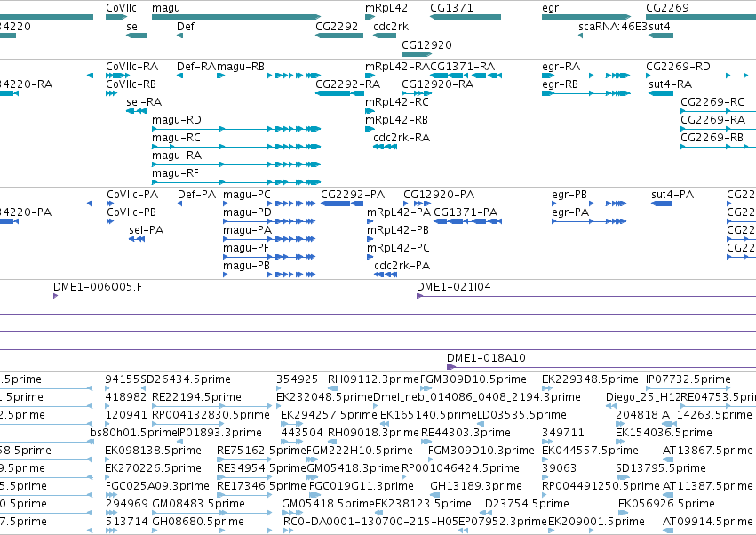This screenshot has height=535, width=756.
Task: Click the Dmel_neb_014086_0408_2194.3prime label
Action: pos(477,397)
